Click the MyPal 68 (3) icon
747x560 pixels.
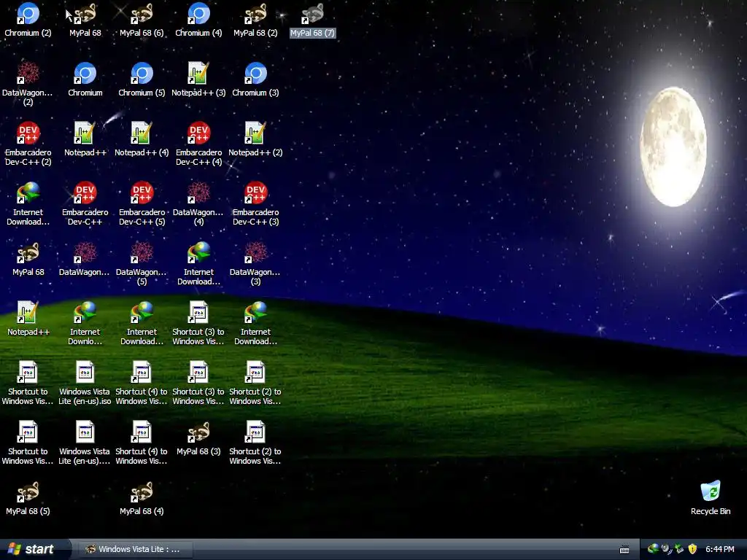pyautogui.click(x=198, y=438)
